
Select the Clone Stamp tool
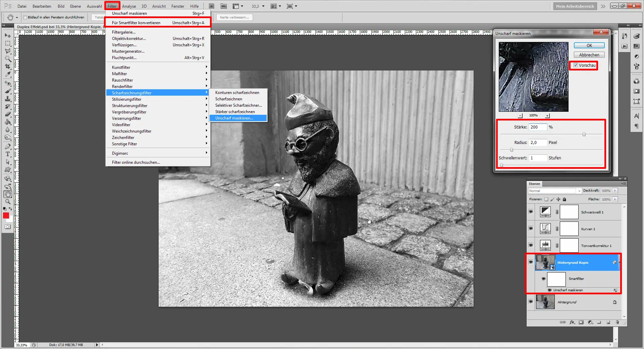8,99
